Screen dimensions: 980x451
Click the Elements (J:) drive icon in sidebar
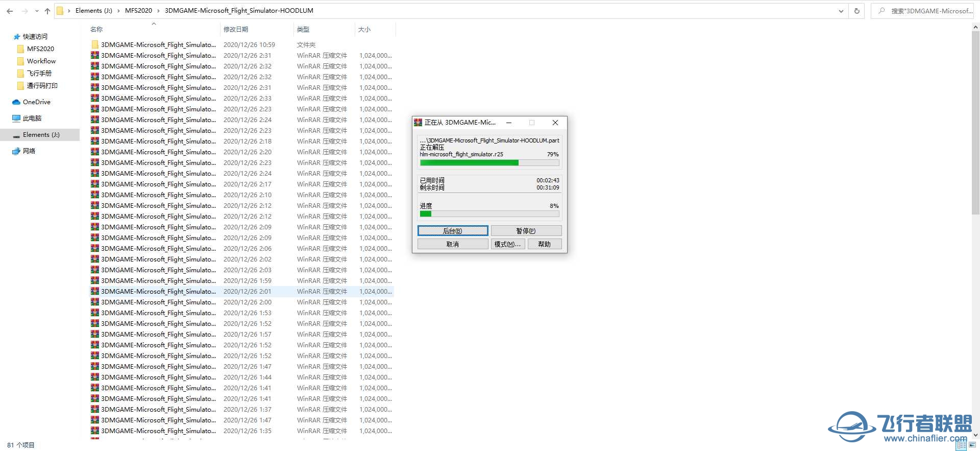pyautogui.click(x=16, y=135)
